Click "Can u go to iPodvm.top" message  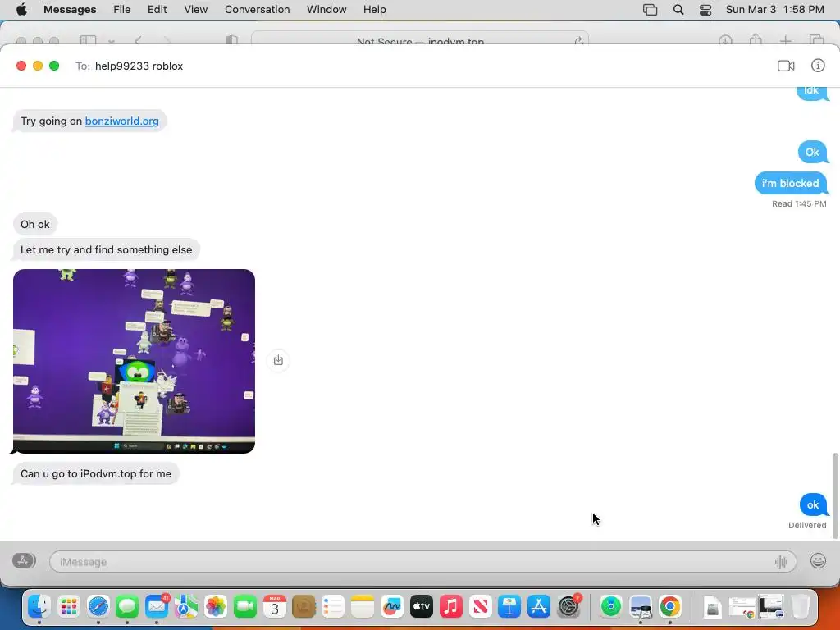click(x=96, y=473)
